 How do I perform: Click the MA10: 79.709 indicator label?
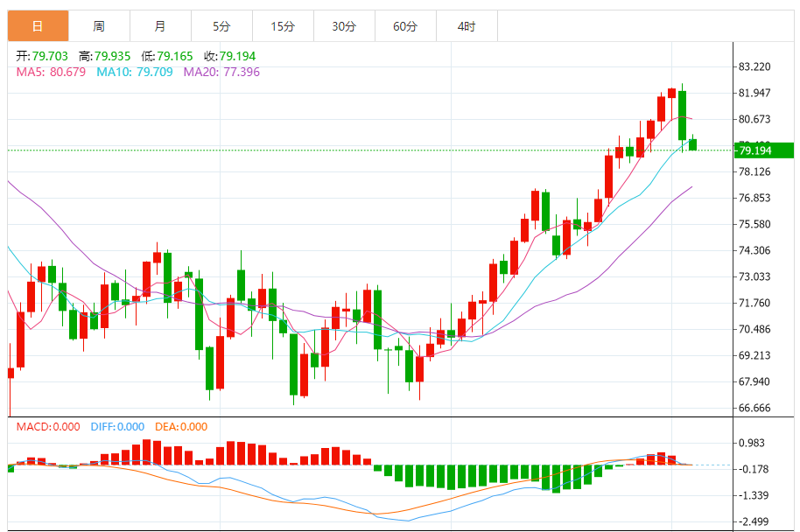click(x=135, y=72)
